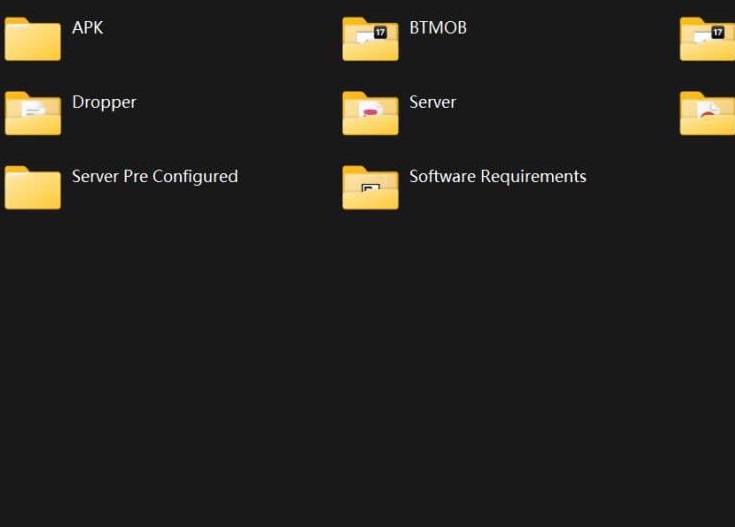
Task: Click the cut-off folder right of BTMOB
Action: tap(708, 39)
